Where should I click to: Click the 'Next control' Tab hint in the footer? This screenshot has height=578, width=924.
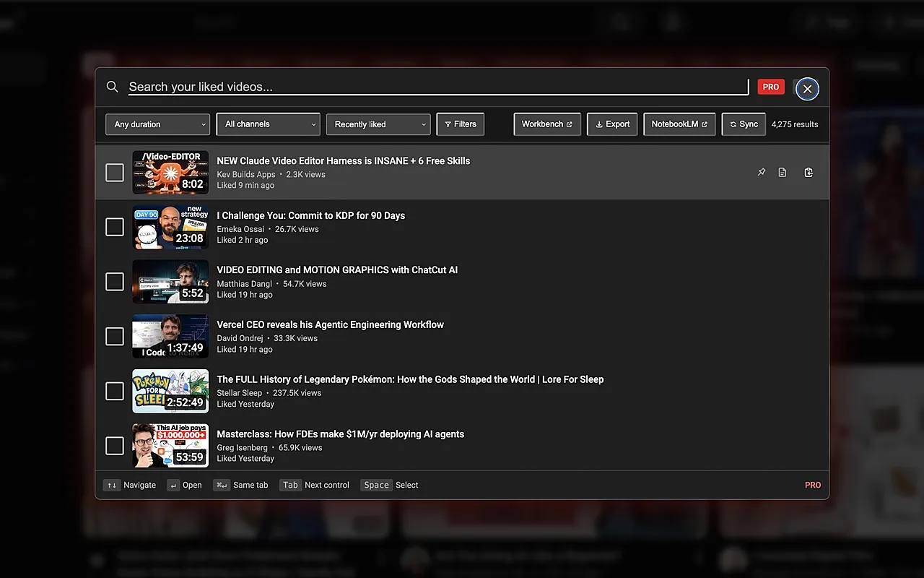(315, 486)
